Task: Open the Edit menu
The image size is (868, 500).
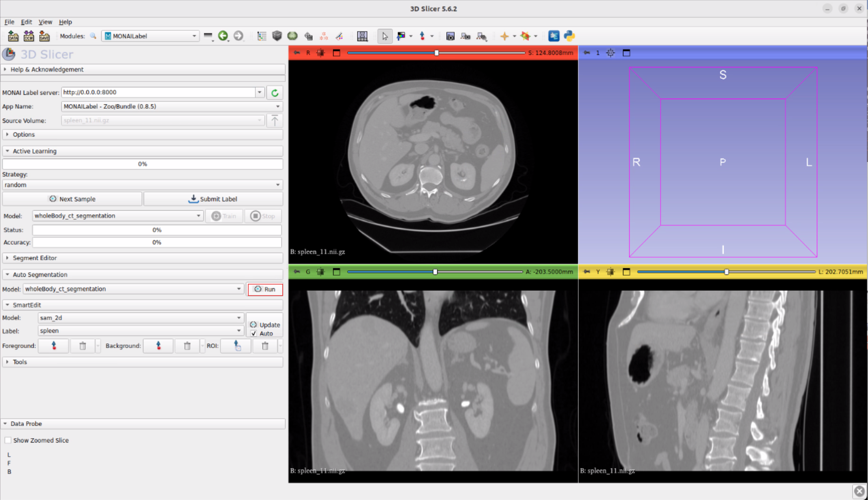Action: (26, 22)
